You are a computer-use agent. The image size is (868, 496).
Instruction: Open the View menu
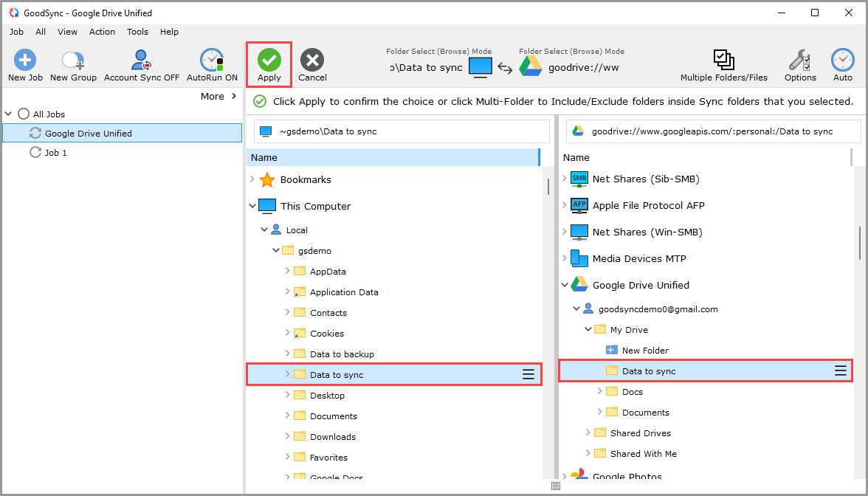(67, 32)
